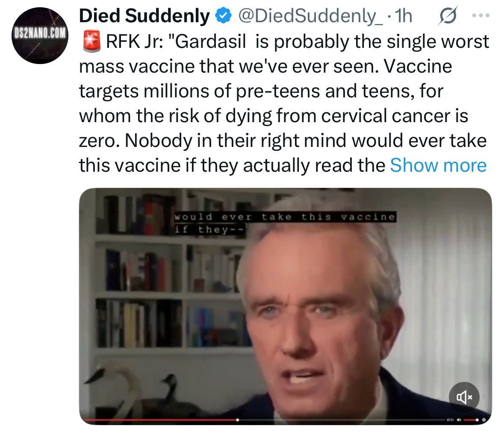Open the DS2NANO.COM profile avatar
The width and height of the screenshot is (504, 434).
40,35
